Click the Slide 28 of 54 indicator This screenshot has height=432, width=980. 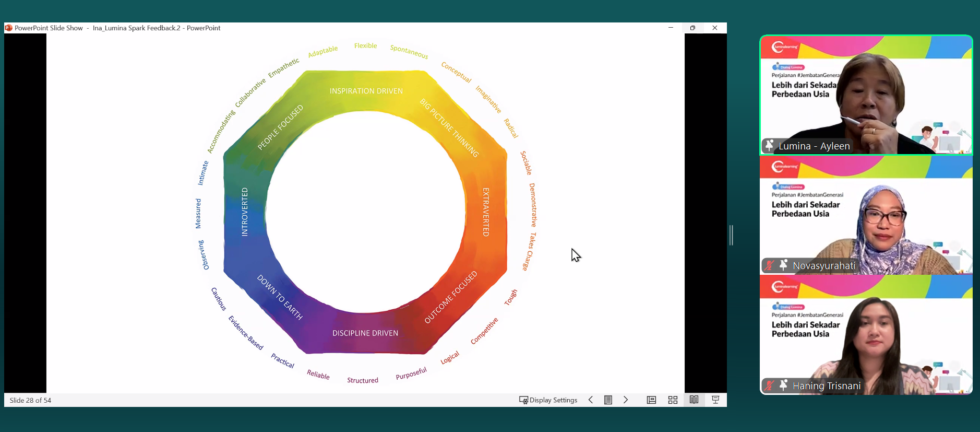[x=30, y=400]
